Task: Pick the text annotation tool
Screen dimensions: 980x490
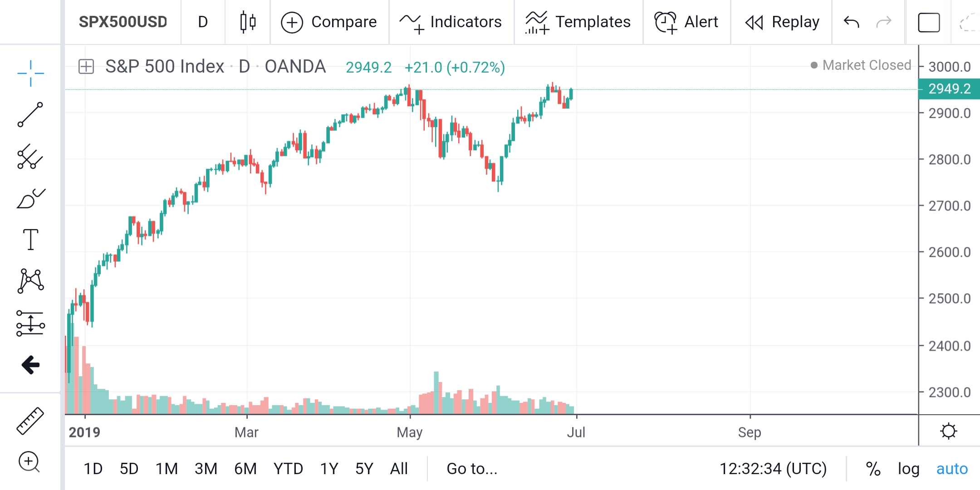Action: pyautogui.click(x=30, y=240)
